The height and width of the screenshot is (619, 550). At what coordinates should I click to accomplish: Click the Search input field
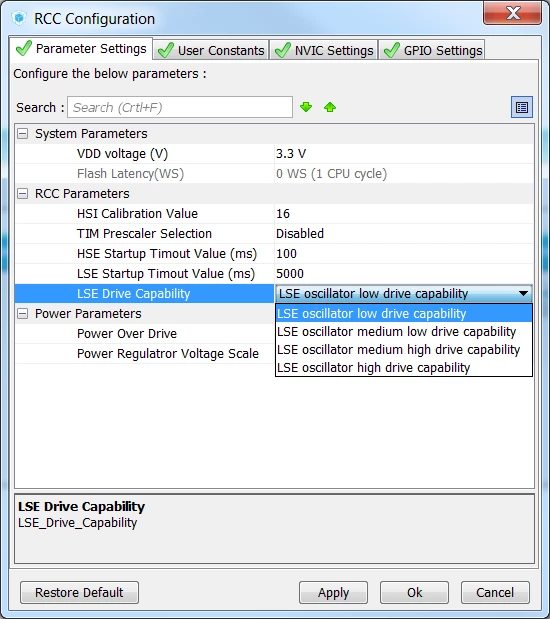click(180, 107)
